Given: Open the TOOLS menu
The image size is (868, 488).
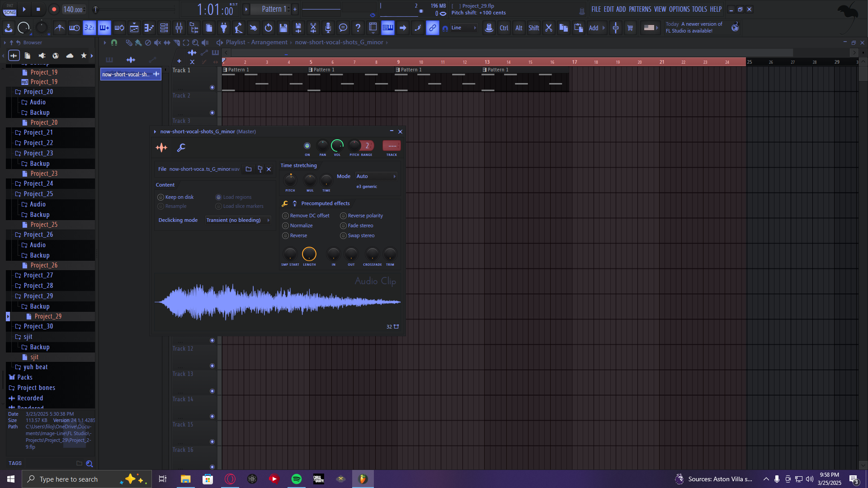Looking at the screenshot, I should coord(699,9).
